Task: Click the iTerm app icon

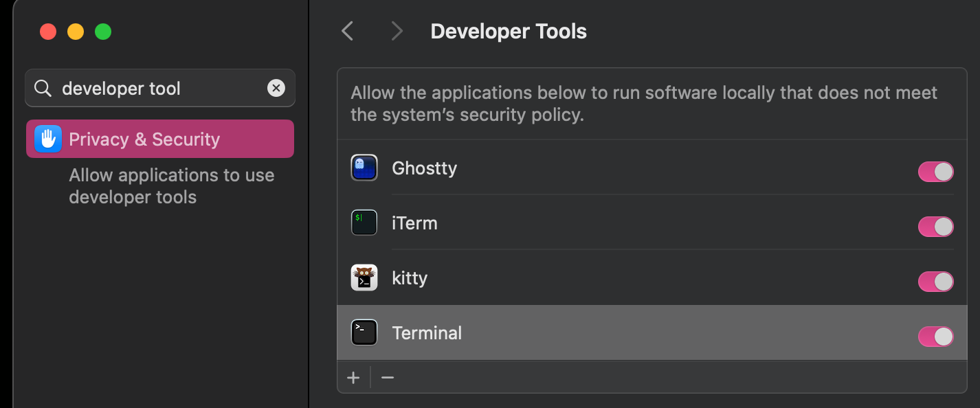Action: point(364,223)
